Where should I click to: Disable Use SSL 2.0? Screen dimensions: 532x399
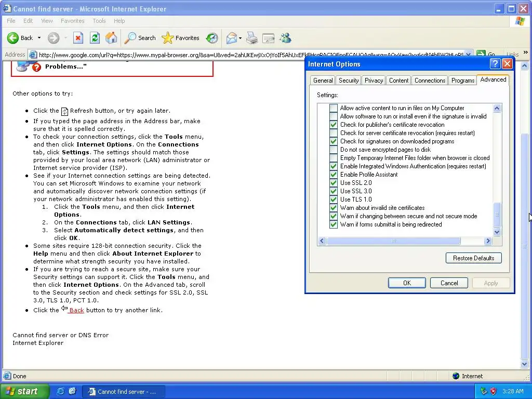pyautogui.click(x=334, y=183)
